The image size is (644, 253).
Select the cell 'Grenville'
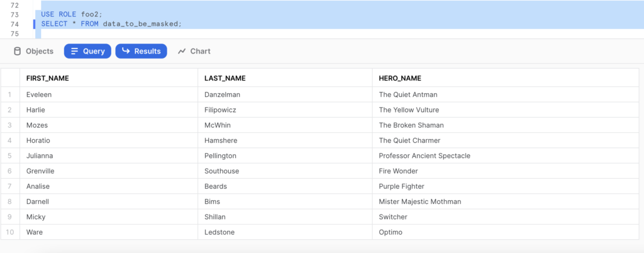(x=109, y=171)
